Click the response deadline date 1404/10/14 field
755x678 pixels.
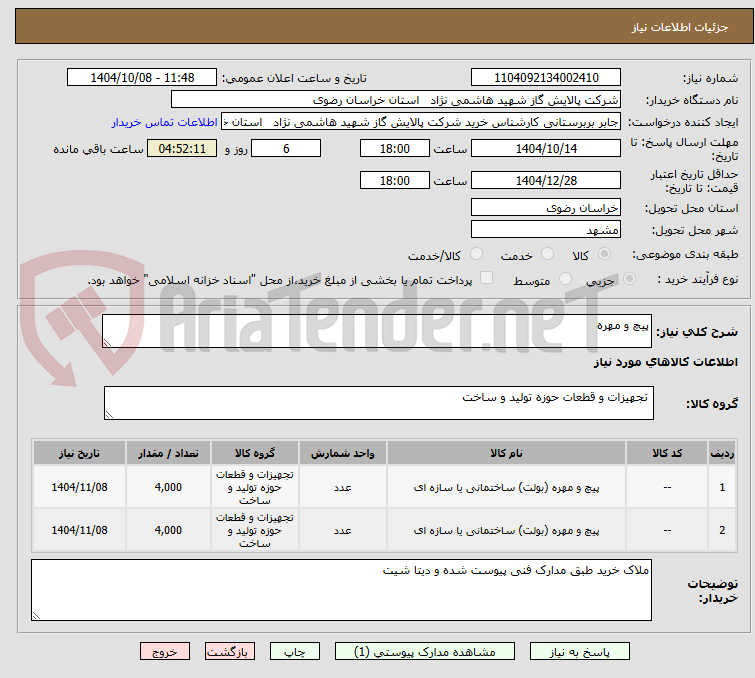coord(546,148)
